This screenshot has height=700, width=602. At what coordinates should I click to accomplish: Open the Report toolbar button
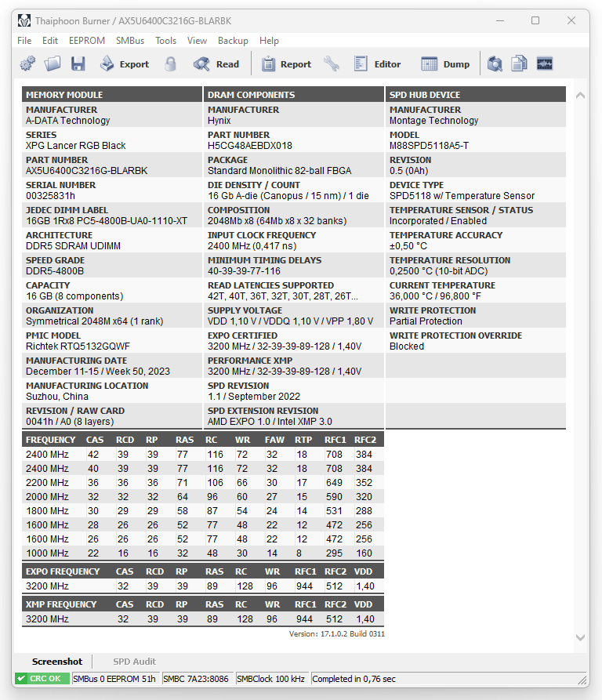pyautogui.click(x=286, y=63)
